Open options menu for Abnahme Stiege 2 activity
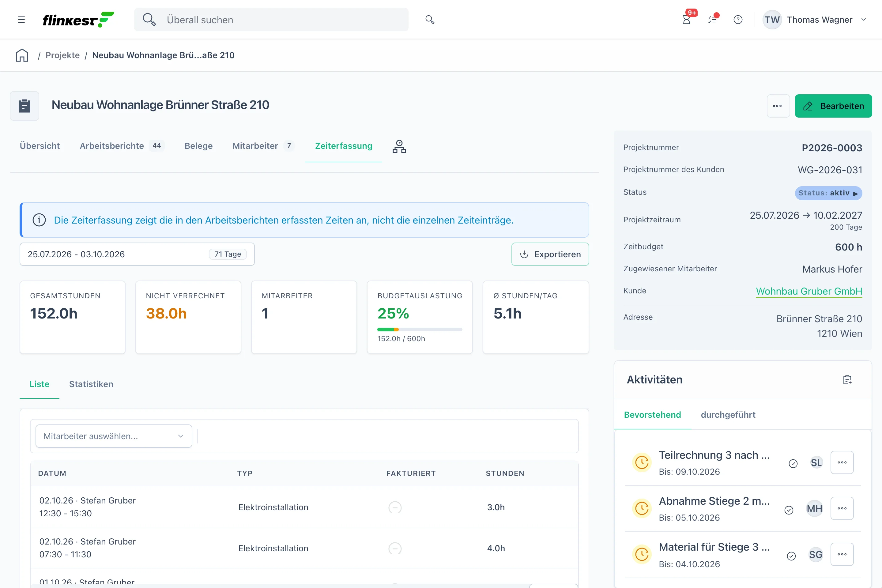 pyautogui.click(x=842, y=508)
